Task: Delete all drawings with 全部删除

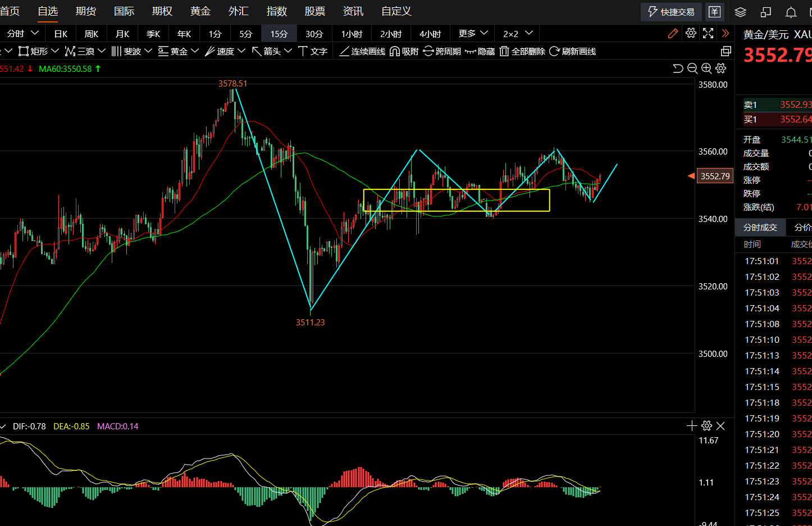Action: (523, 51)
